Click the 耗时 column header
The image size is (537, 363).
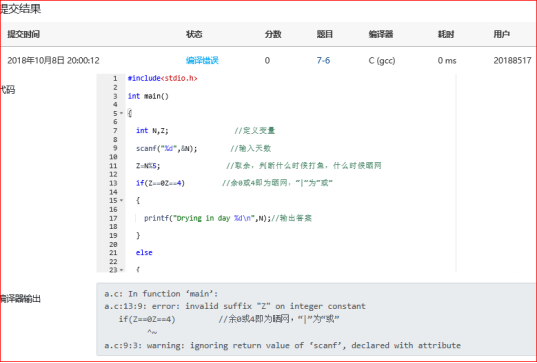(x=446, y=34)
